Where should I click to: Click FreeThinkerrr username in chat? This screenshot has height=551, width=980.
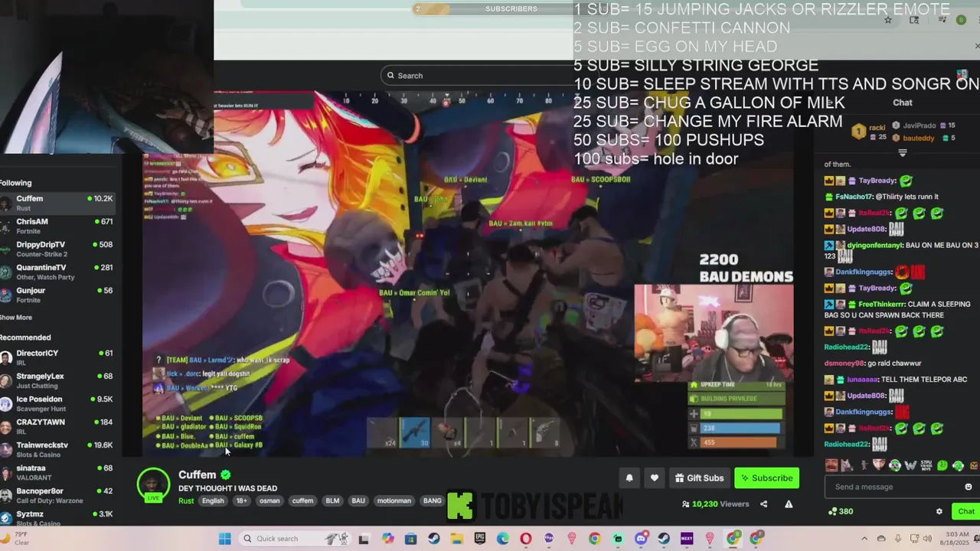(881, 305)
